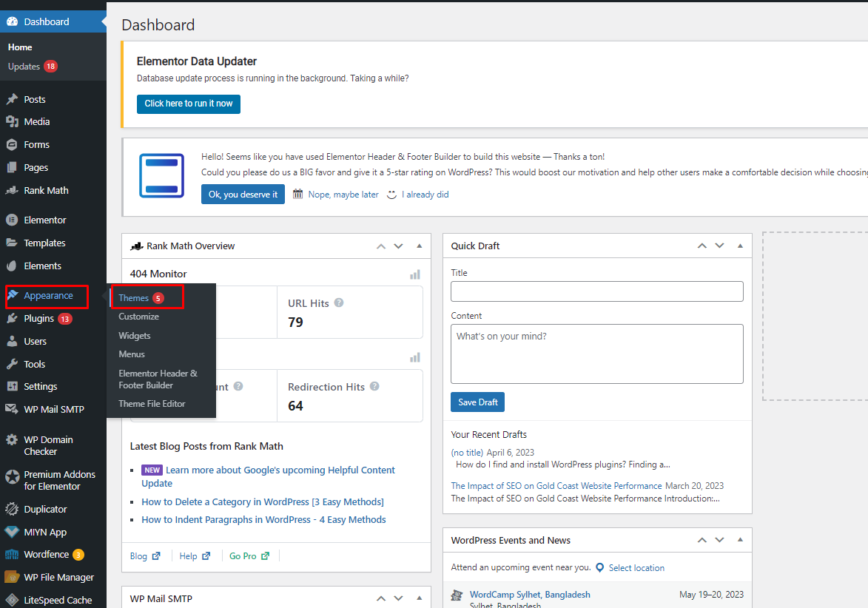
Task: Open 'The Impact of SEO on Gold Coast' draft
Action: click(556, 486)
